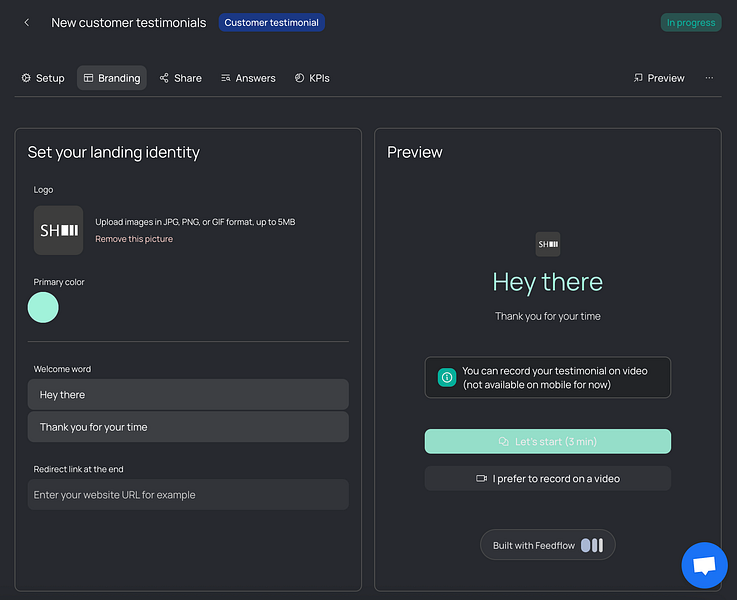737x600 pixels.
Task: Remove this picture link
Action: pyautogui.click(x=134, y=239)
